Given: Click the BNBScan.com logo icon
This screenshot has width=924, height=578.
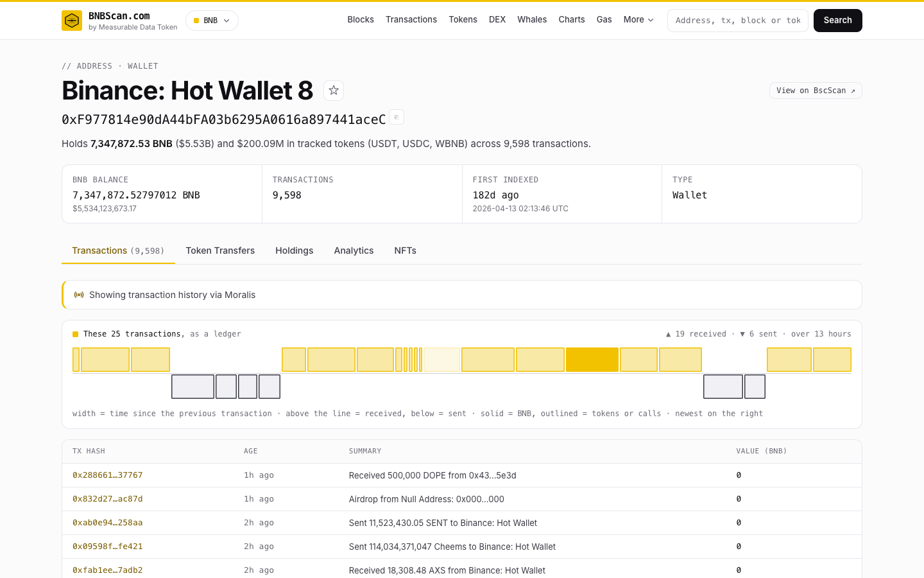Looking at the screenshot, I should [72, 21].
